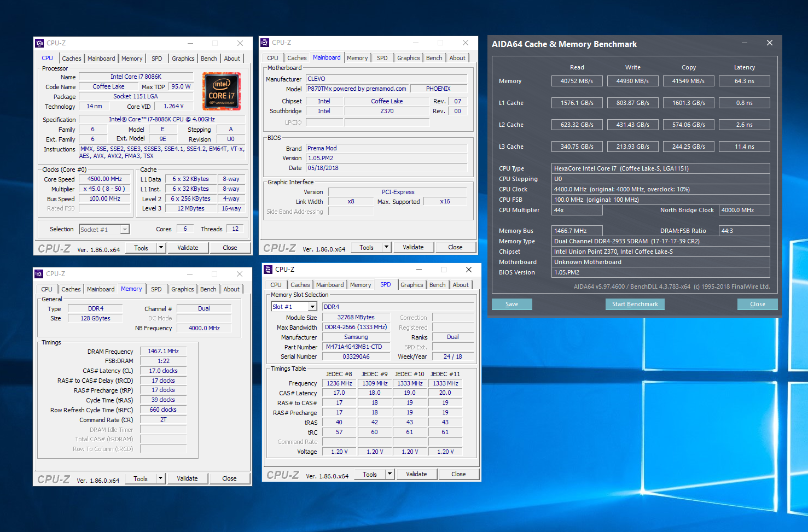Screen dimensions: 808x532
Task: Click Validate in the CPU tab window
Action: point(188,248)
